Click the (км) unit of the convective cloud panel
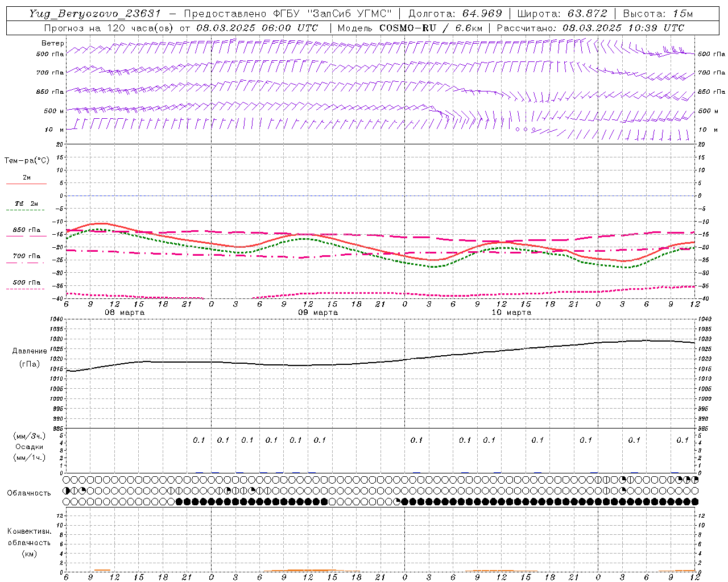Screen dimensions: 728x582 tap(29, 554)
